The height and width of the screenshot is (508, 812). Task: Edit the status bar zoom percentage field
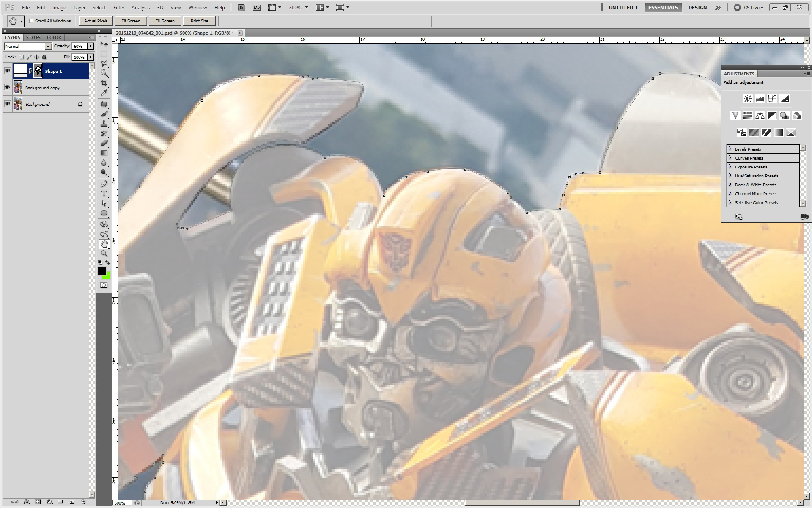pyautogui.click(x=122, y=503)
